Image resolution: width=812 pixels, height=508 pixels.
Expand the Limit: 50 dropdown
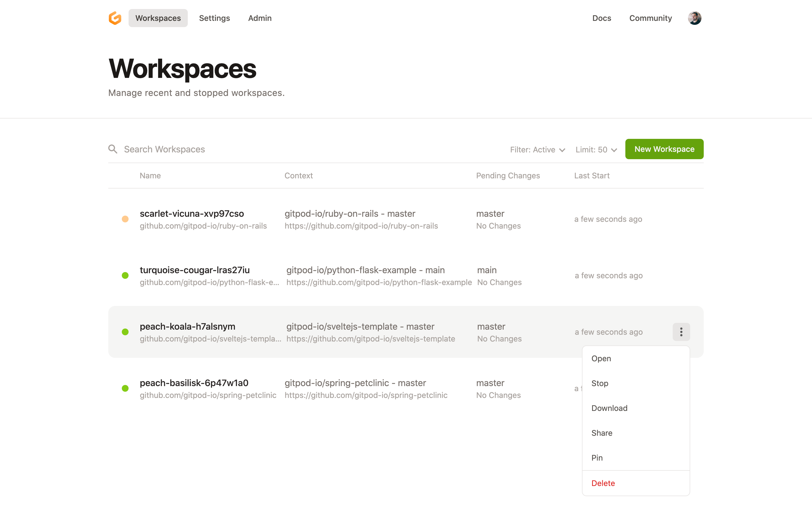tap(596, 150)
